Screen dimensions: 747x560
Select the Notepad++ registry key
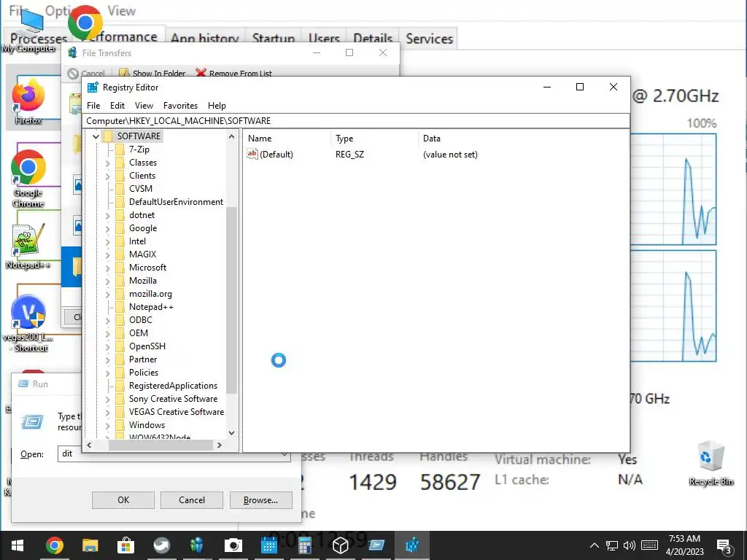click(151, 307)
